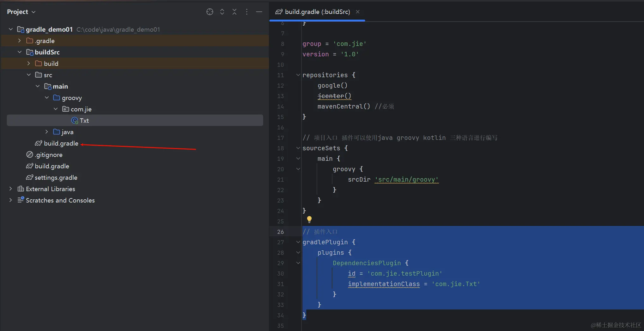The height and width of the screenshot is (331, 644).
Task: Click the version '1.0' string
Action: coord(350,54)
